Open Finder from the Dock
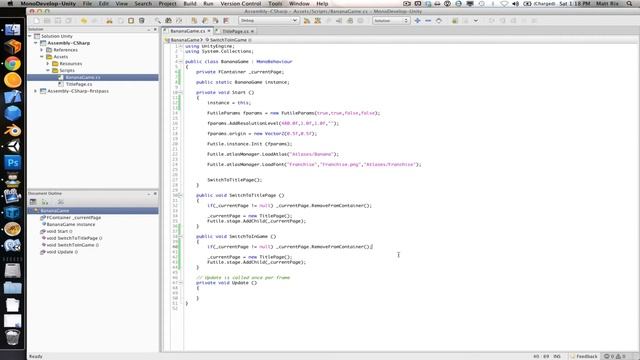Image resolution: width=640 pixels, height=360 pixels. [x=13, y=30]
